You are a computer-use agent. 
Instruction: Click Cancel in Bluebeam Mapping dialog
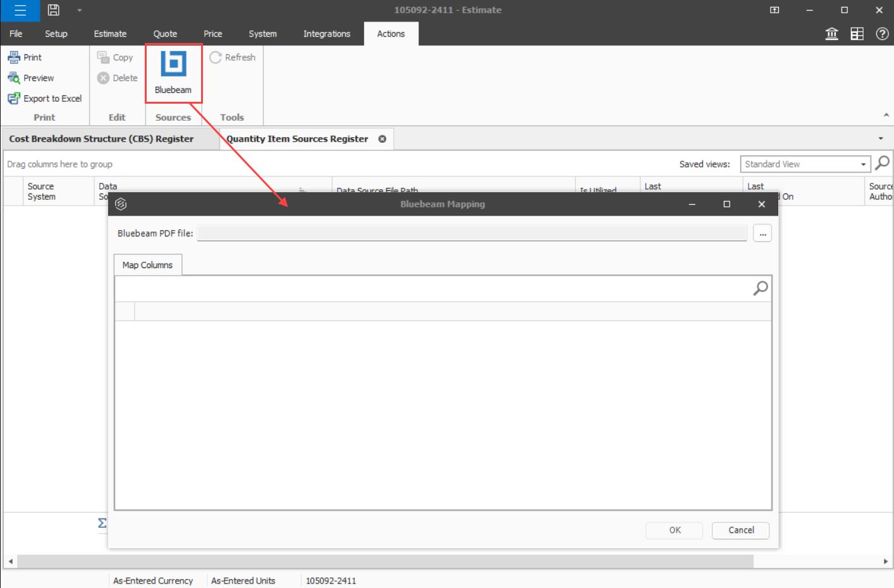pos(740,530)
